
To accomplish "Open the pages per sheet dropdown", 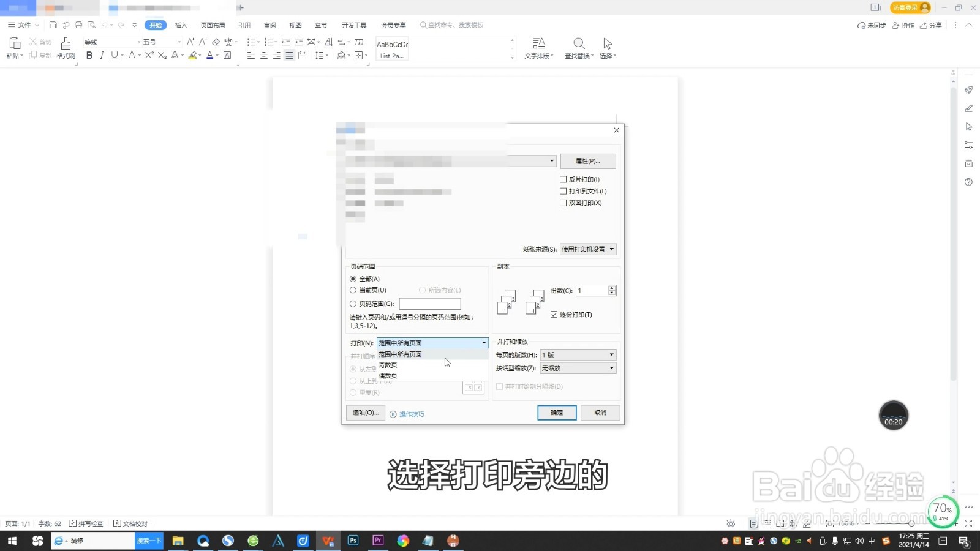I will [578, 355].
